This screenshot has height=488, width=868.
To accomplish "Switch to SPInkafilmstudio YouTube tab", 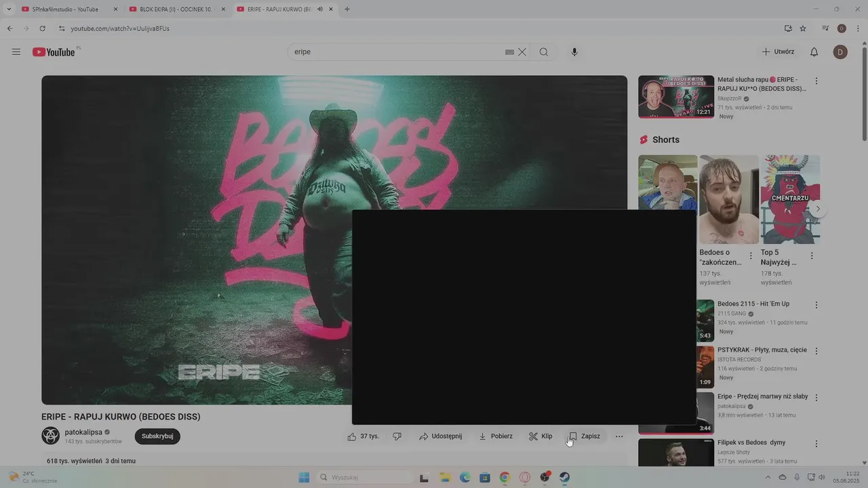I will click(x=68, y=9).
